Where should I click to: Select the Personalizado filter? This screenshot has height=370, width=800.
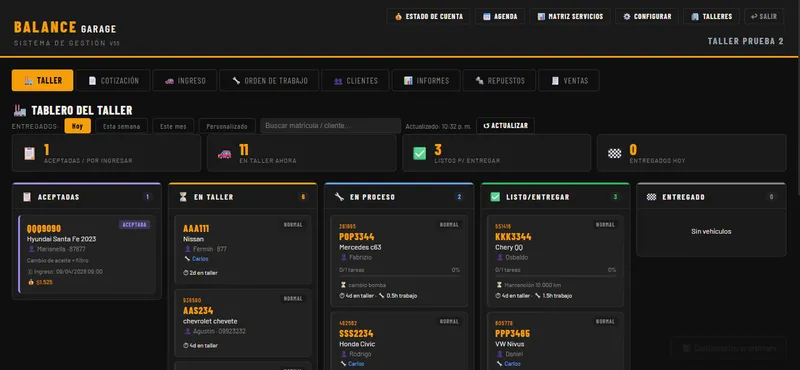[227, 126]
